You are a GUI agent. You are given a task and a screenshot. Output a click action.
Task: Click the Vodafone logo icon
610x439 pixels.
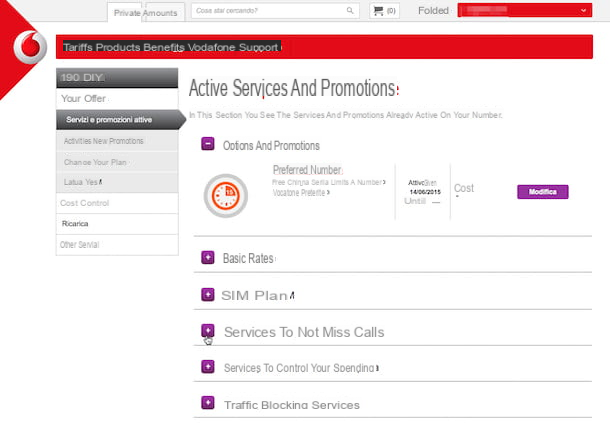(30, 47)
